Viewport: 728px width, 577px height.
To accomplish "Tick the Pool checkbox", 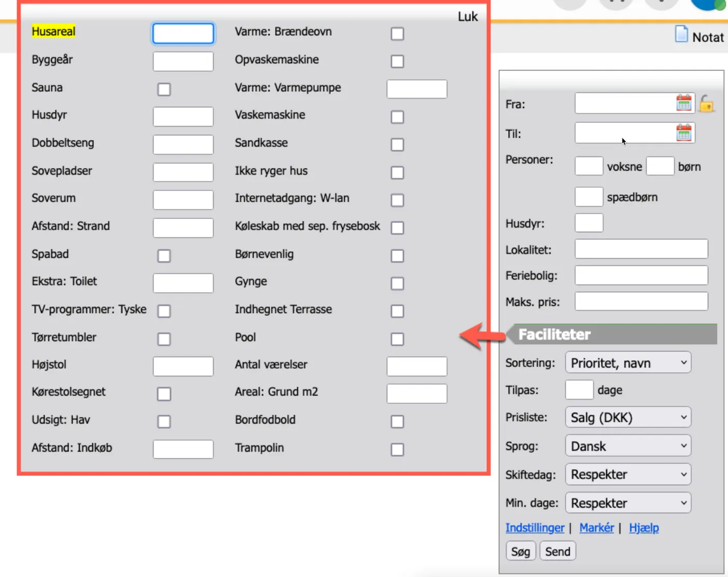I will (397, 339).
